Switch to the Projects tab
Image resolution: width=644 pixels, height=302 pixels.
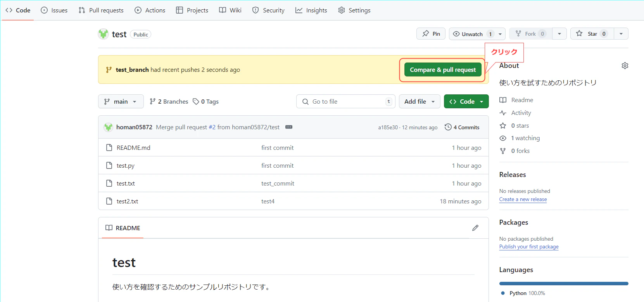192,10
